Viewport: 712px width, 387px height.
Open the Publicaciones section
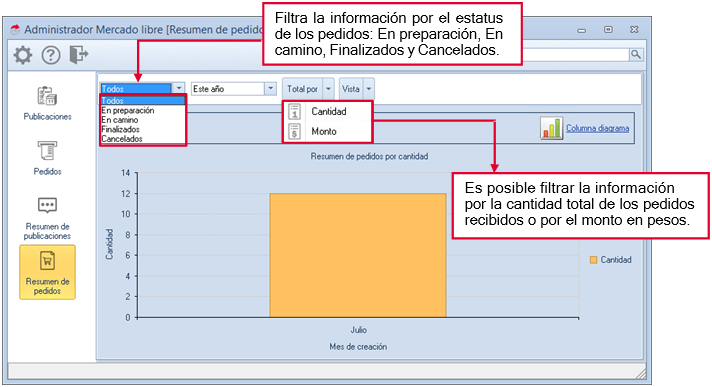click(x=47, y=104)
